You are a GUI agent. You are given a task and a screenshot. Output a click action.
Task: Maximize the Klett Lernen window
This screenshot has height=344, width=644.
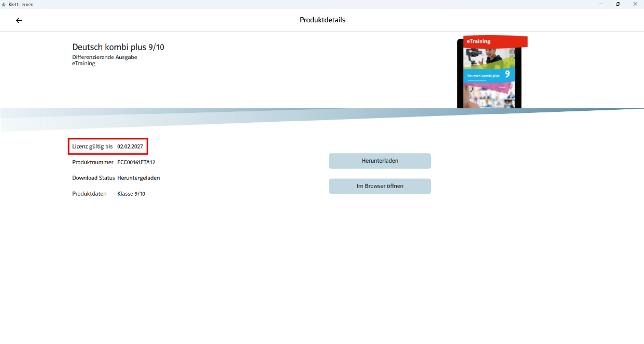tap(618, 4)
